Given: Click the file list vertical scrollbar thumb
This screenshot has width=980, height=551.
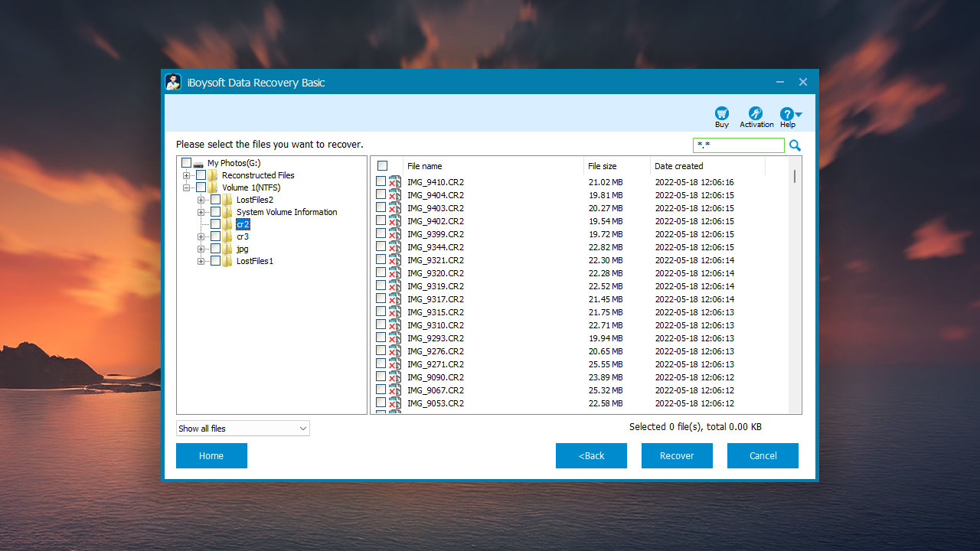Looking at the screenshot, I should (x=795, y=176).
